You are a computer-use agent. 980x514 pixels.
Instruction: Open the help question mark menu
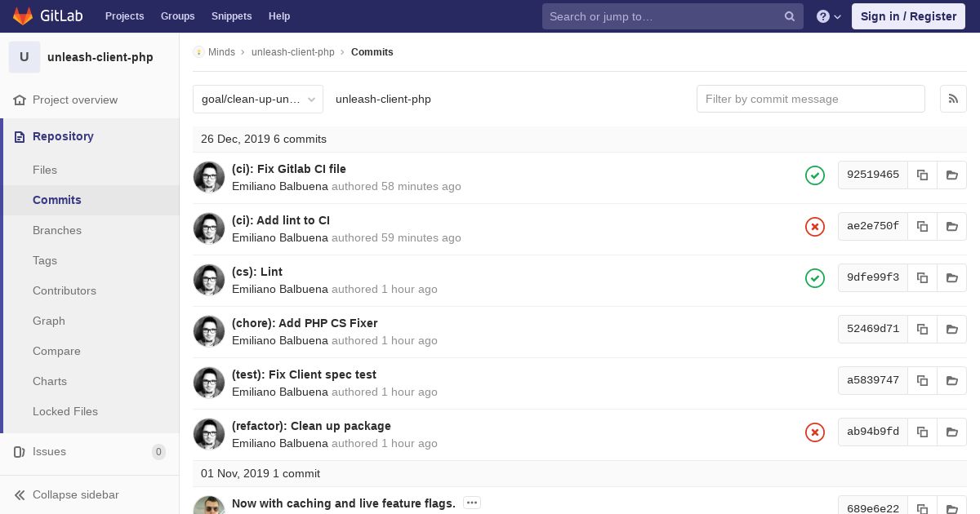point(829,16)
